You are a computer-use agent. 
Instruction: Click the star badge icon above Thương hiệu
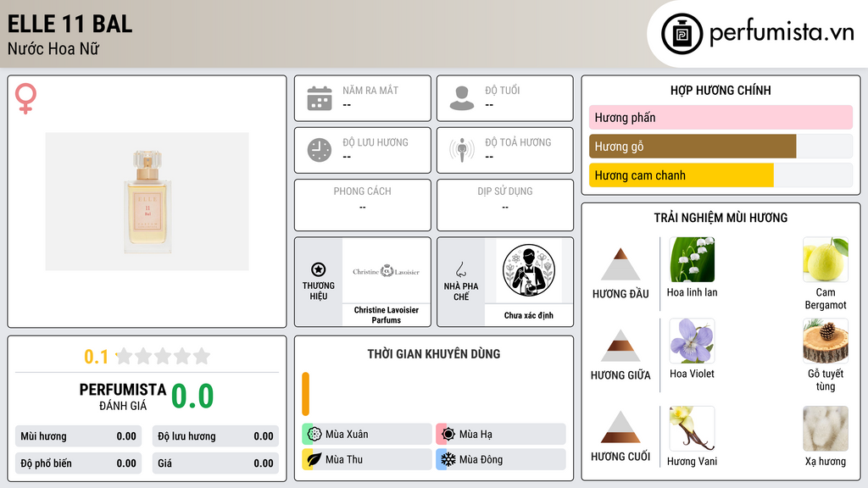[319, 269]
